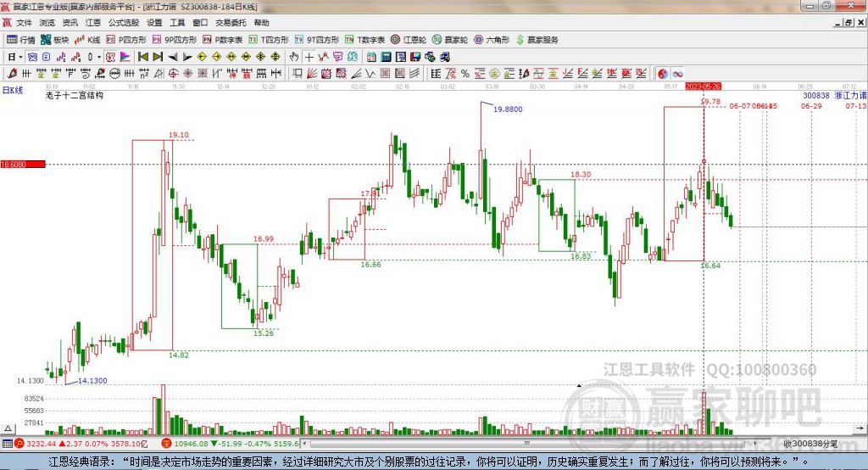Open the 浏览 menu
Image resolution: width=868 pixels, height=470 pixels.
[x=47, y=23]
